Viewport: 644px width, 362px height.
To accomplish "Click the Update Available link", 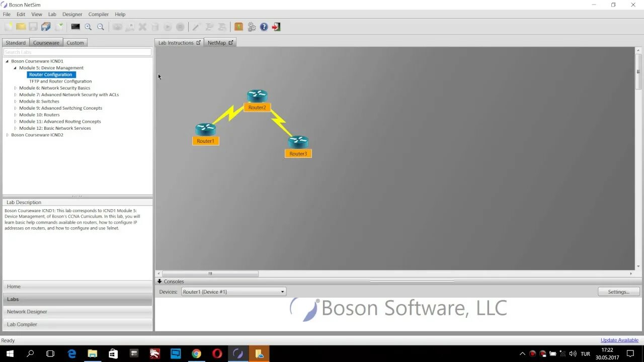I will point(619,340).
